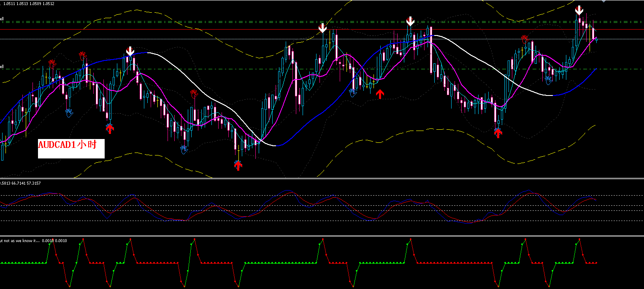Click the leftmost red hand icon
644x289 pixels.
[52, 64]
